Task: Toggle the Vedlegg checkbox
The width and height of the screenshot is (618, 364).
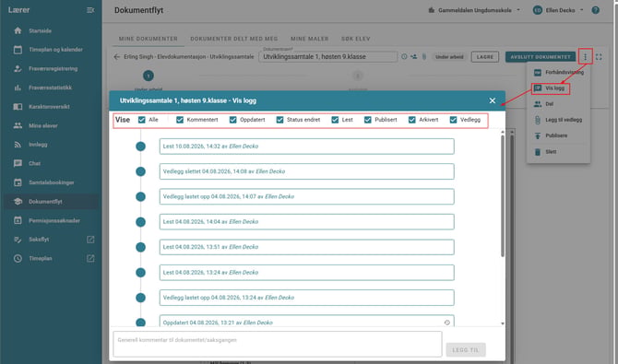Action: click(x=453, y=120)
